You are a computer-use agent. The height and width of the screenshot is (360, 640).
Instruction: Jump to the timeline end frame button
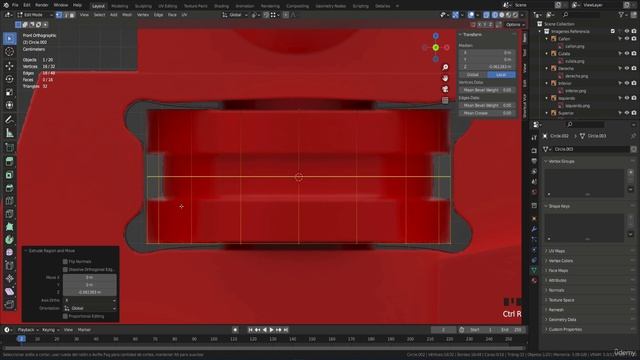[x=286, y=330]
